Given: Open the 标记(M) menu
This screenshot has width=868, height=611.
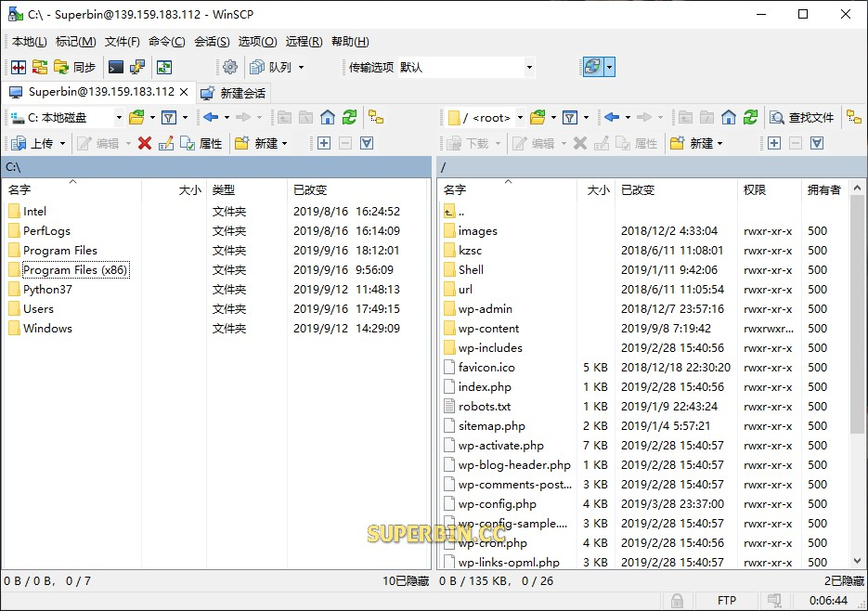Looking at the screenshot, I should [76, 42].
